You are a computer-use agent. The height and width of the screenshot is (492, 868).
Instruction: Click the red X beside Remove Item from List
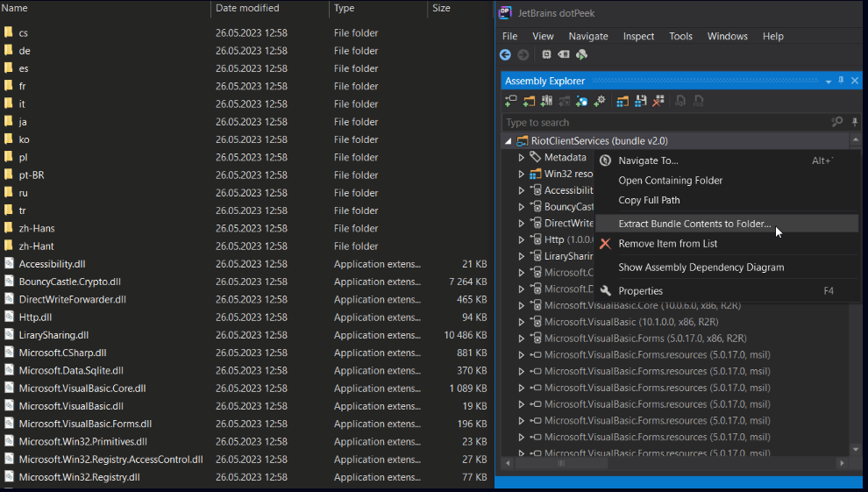[605, 244]
